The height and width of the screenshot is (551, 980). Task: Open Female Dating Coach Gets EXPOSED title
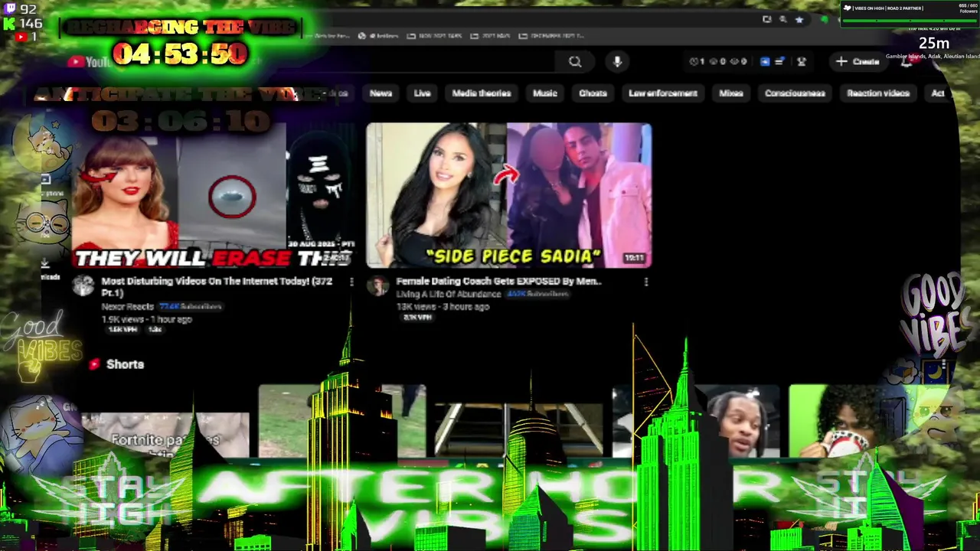pyautogui.click(x=498, y=281)
